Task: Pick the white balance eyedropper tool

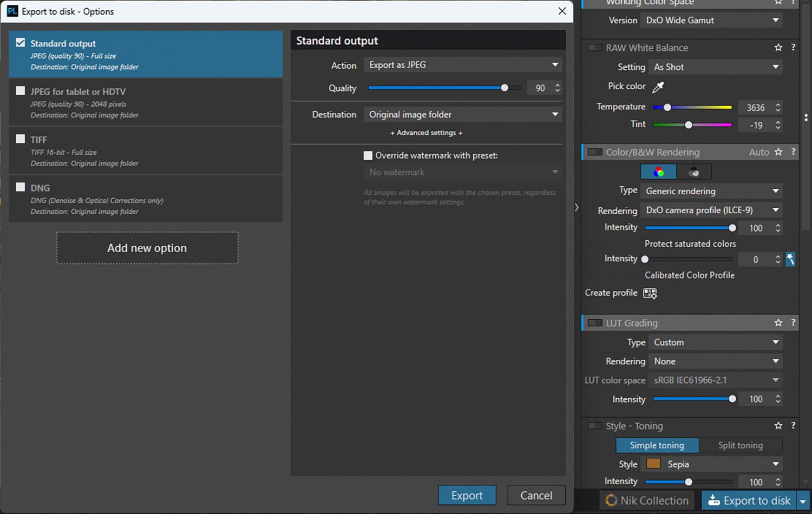Action: pyautogui.click(x=658, y=87)
